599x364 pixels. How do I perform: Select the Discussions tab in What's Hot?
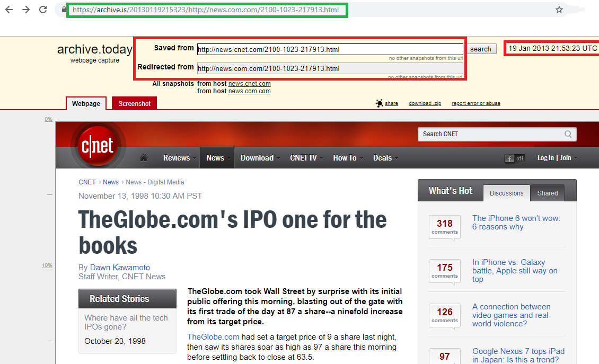pyautogui.click(x=507, y=193)
